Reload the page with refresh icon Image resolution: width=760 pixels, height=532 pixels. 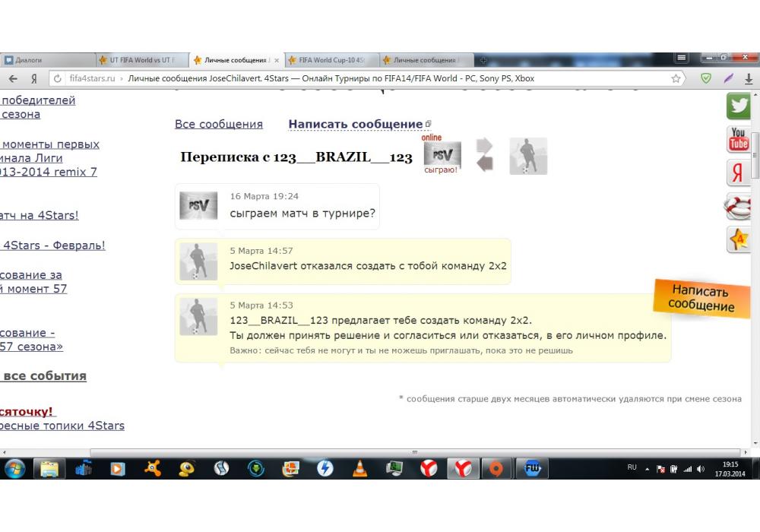point(57,78)
